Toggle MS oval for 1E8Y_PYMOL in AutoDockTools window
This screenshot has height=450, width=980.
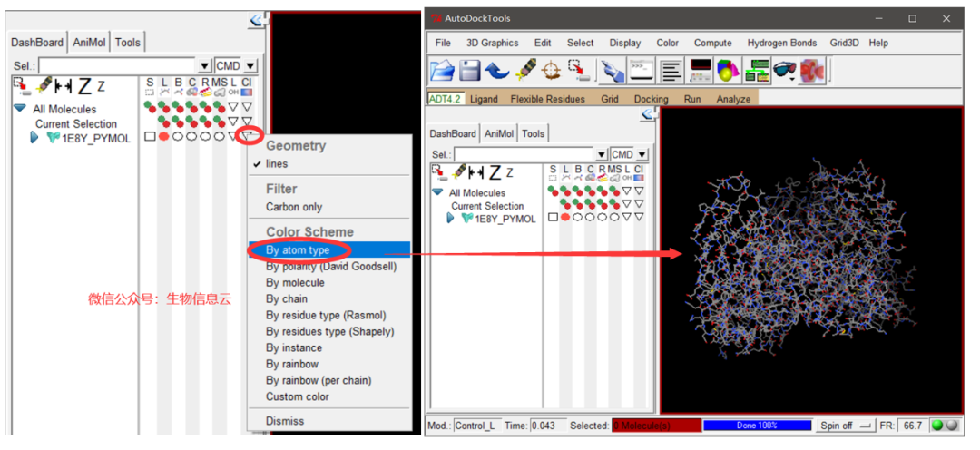point(614,218)
